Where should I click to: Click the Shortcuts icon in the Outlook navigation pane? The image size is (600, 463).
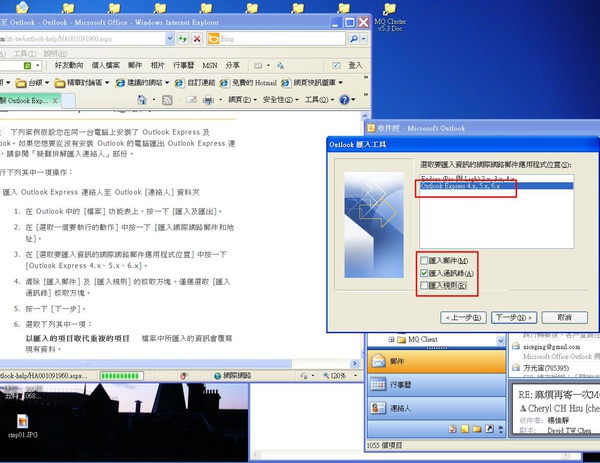point(489,429)
